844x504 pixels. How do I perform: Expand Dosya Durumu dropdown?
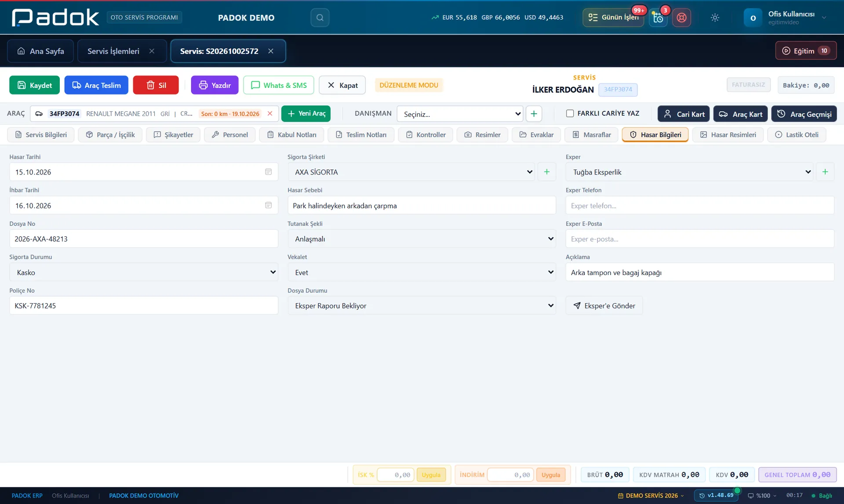pyautogui.click(x=422, y=305)
